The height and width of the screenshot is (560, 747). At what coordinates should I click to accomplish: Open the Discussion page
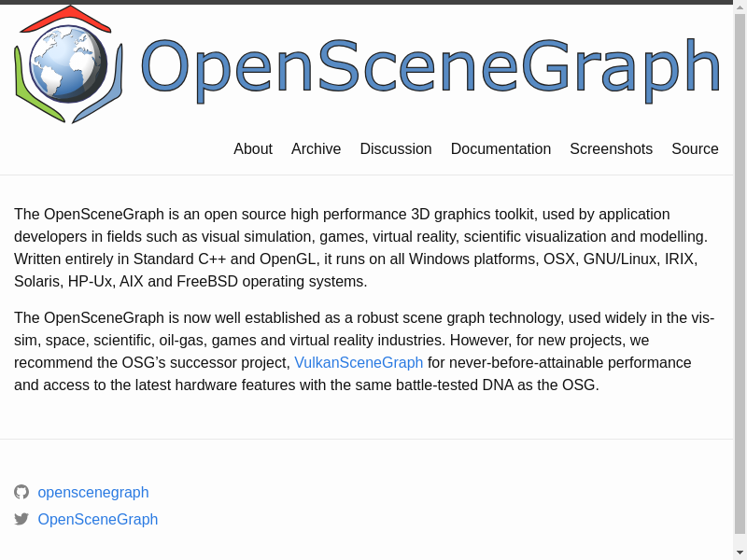coord(396,149)
